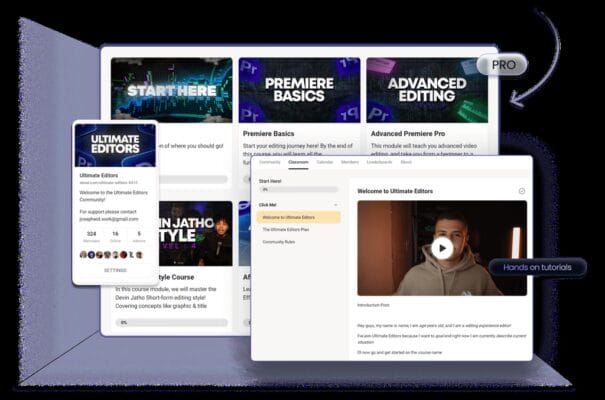The image size is (605, 400).
Task: Play the Welcome to Ultimate Editors video
Action: coord(442,248)
